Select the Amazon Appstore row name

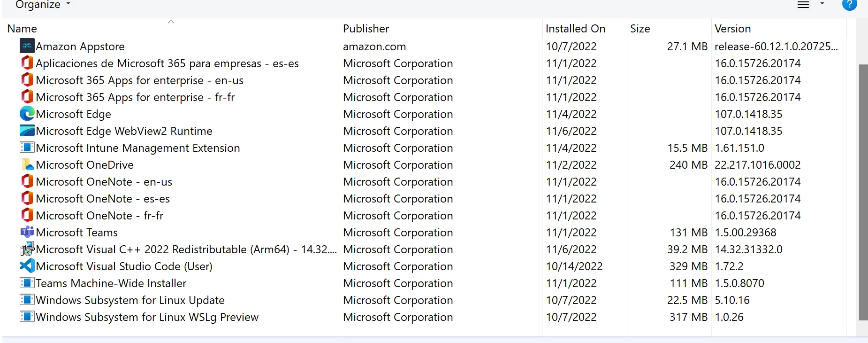point(80,47)
